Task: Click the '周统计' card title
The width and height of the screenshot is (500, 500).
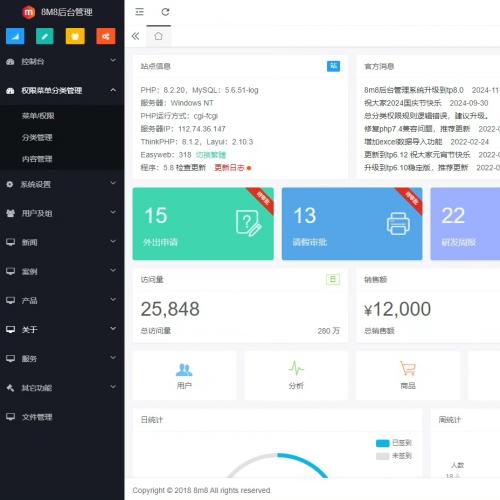Action: pyautogui.click(x=450, y=420)
